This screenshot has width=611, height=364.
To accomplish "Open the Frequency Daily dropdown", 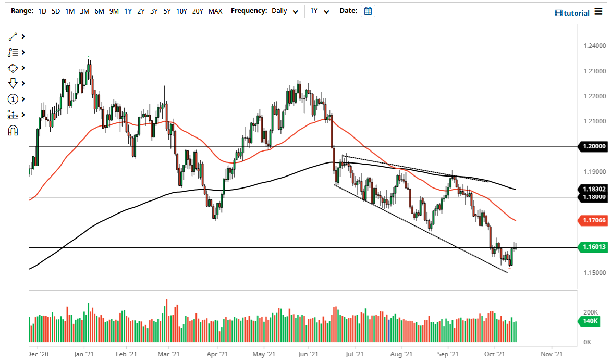I will [x=285, y=11].
